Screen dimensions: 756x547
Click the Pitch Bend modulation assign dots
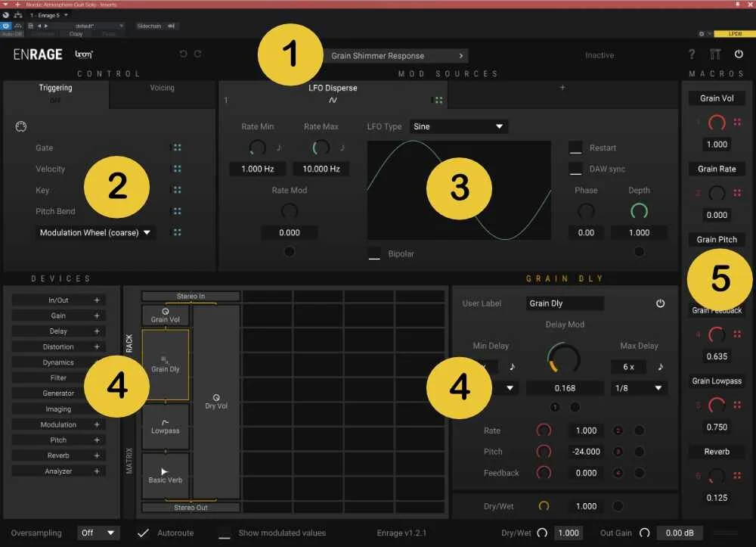point(178,211)
